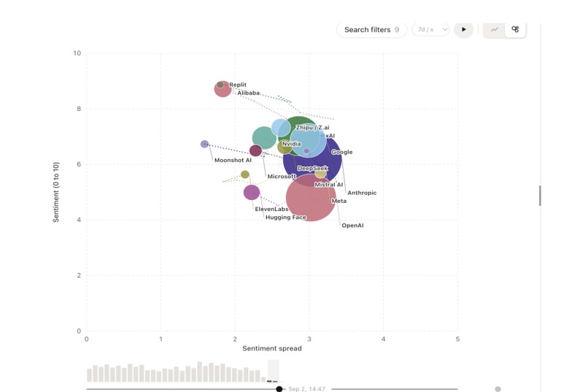Click the Nvidia label
Image resolution: width=588 pixels, height=392 pixels.
291,144
